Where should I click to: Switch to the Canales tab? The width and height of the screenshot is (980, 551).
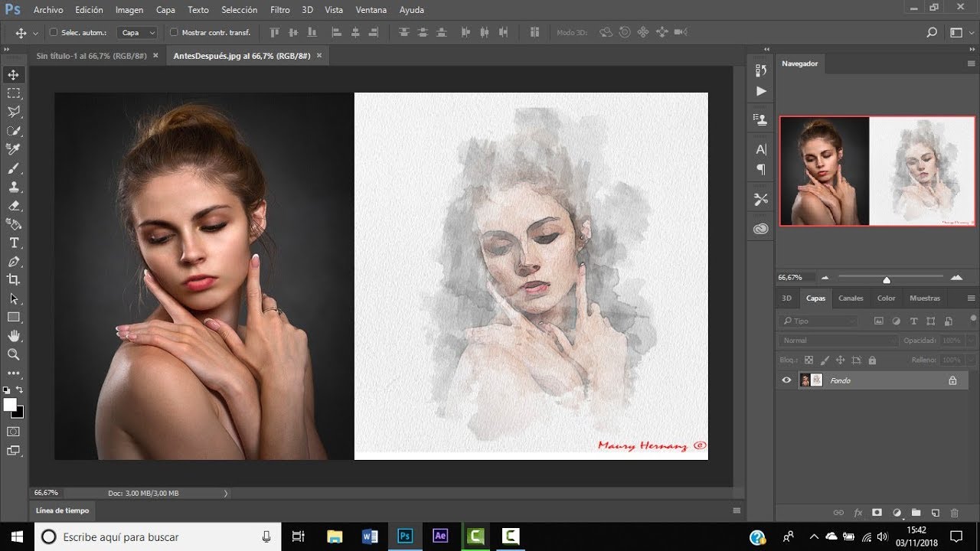point(851,298)
